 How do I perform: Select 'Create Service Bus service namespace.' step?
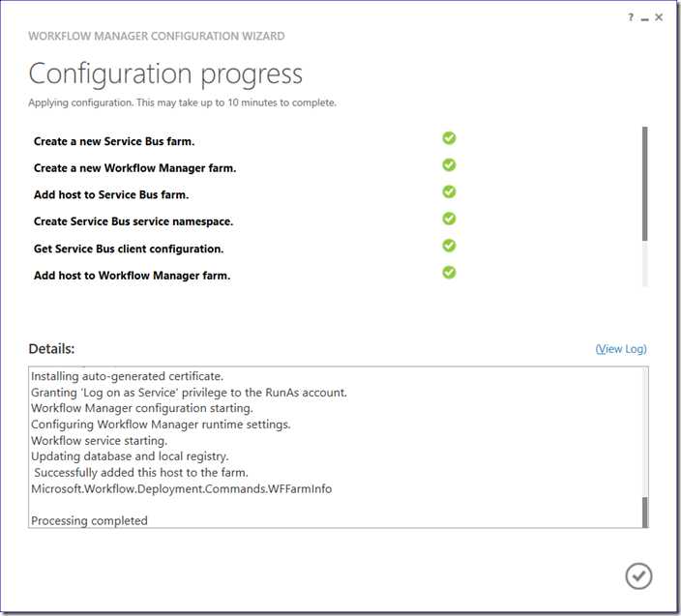133,221
